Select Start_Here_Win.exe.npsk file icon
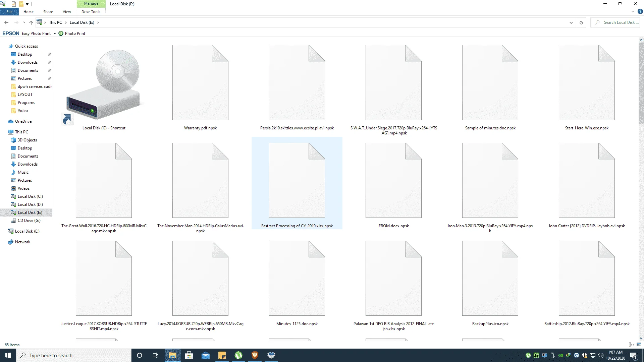 [587, 82]
